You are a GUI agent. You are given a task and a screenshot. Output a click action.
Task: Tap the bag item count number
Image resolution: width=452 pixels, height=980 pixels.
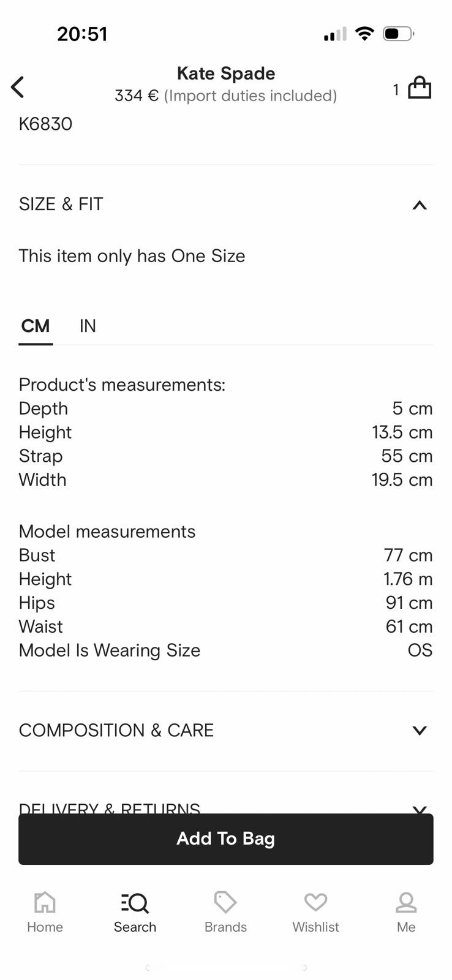pyautogui.click(x=396, y=90)
